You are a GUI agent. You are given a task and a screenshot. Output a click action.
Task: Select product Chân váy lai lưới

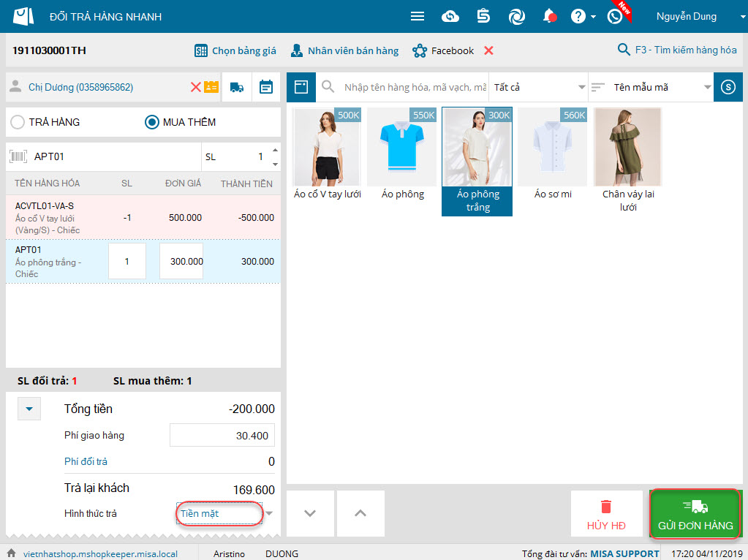[628, 160]
